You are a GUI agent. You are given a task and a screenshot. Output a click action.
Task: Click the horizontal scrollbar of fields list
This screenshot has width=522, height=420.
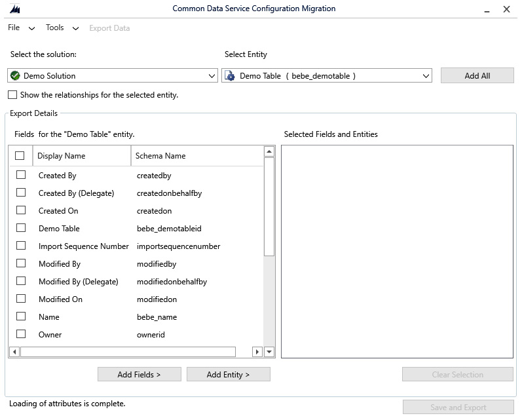point(128,351)
